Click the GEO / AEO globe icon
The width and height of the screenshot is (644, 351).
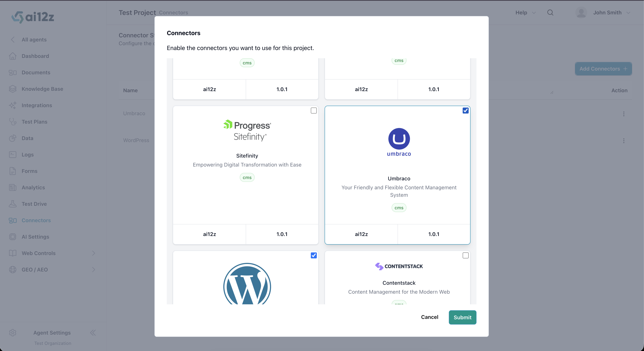(x=13, y=270)
